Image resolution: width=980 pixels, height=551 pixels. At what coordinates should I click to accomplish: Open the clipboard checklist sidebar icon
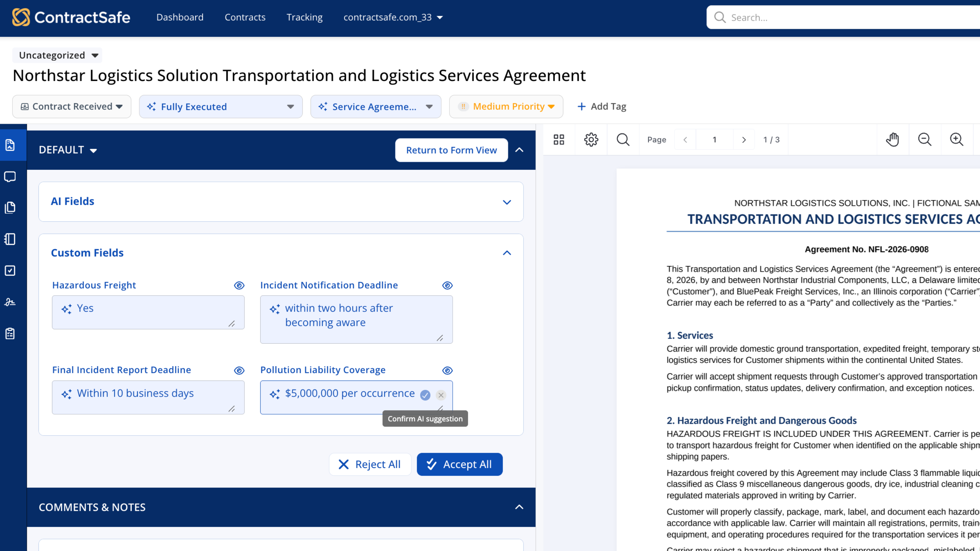pyautogui.click(x=10, y=333)
